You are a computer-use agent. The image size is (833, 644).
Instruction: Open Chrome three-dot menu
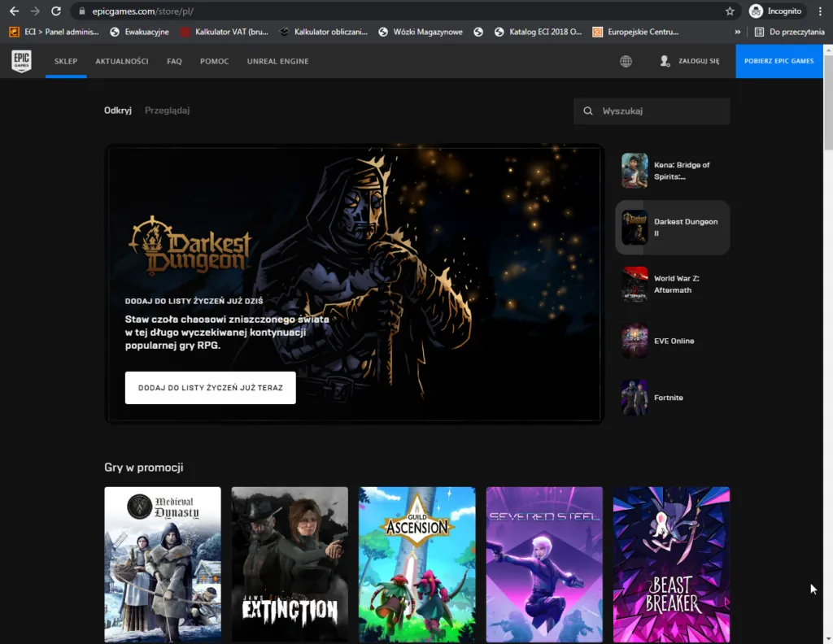pos(820,11)
